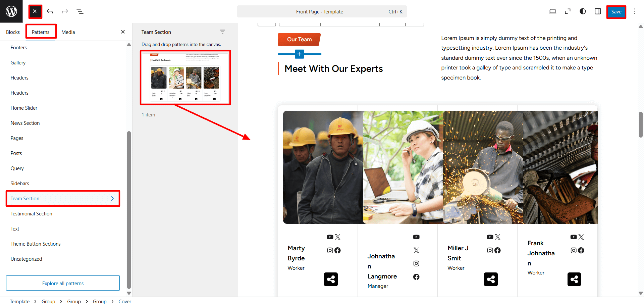Click the blue plus inserter icon

point(299,54)
